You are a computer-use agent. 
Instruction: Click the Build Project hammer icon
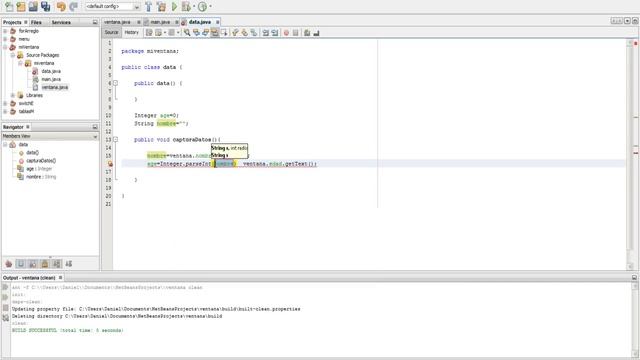point(149,6)
